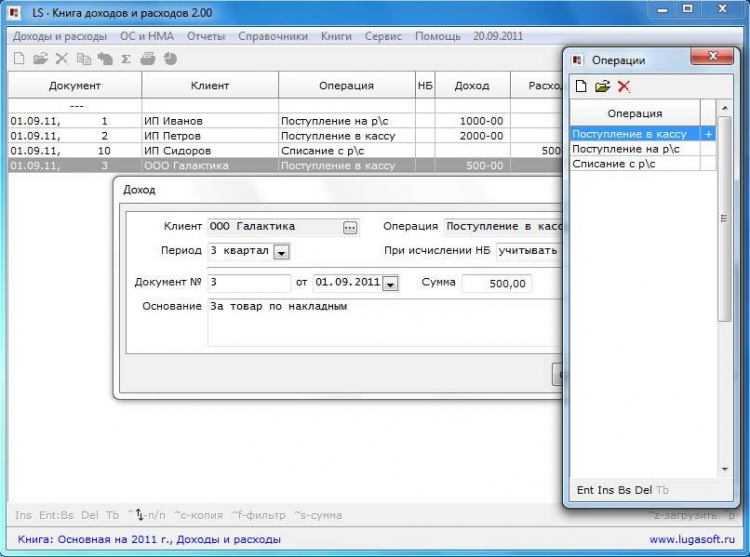Open the client picker ellipsis button
The height and width of the screenshot is (557, 750).
350,228
